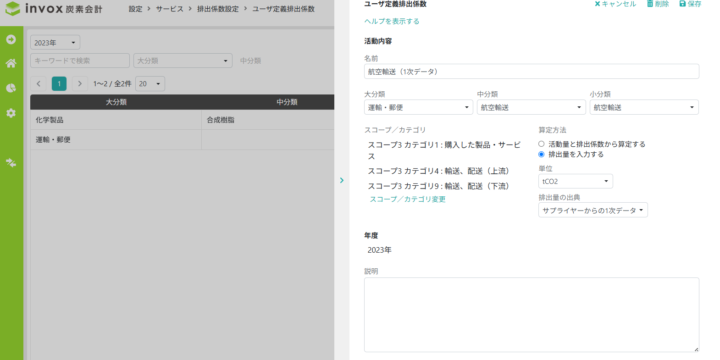Click the キーワードで検索 search box

point(80,61)
